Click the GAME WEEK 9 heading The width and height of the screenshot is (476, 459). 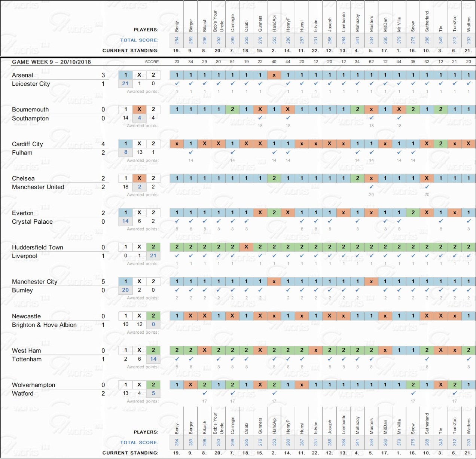(x=51, y=62)
